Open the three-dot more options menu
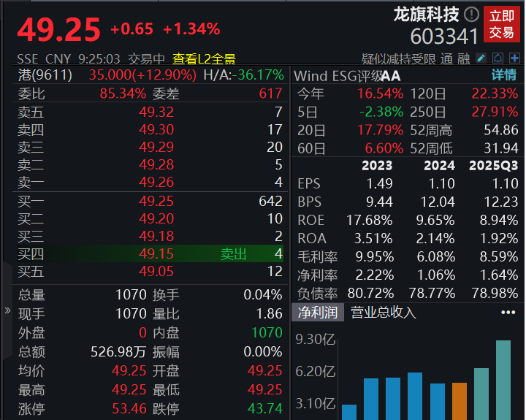526x420 pixels. [x=508, y=313]
